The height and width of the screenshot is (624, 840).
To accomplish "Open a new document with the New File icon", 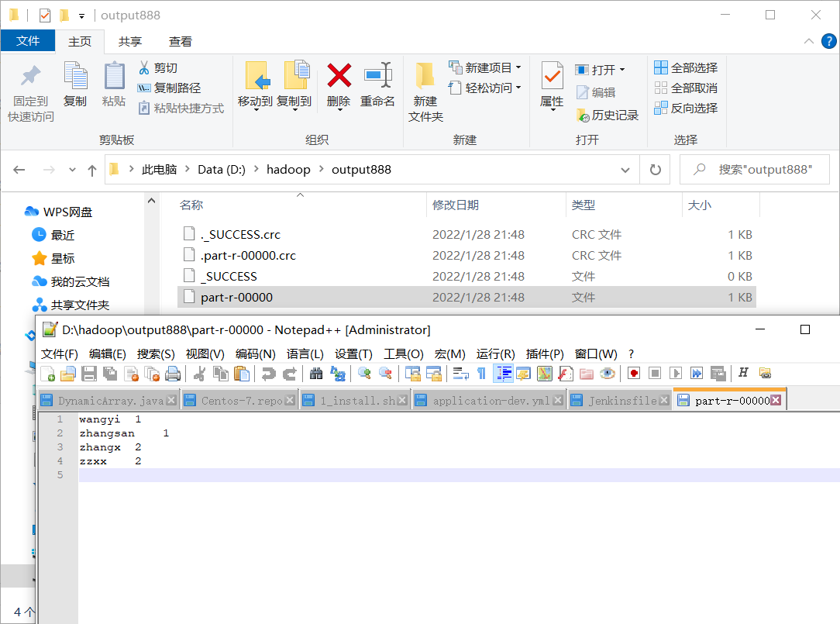I will pos(46,373).
